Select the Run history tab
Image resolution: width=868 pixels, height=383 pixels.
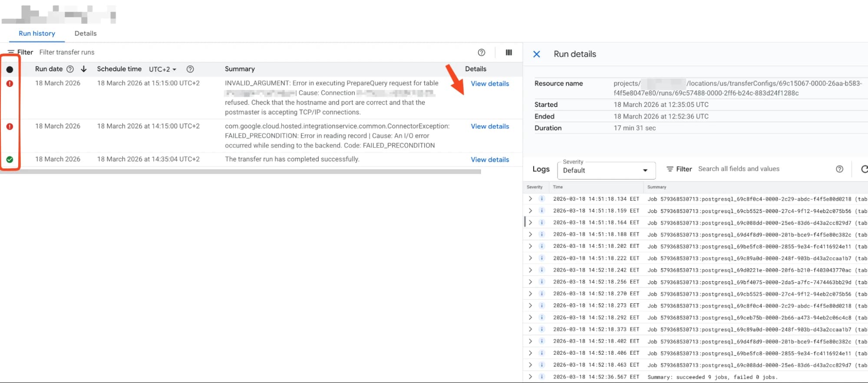pos(37,33)
